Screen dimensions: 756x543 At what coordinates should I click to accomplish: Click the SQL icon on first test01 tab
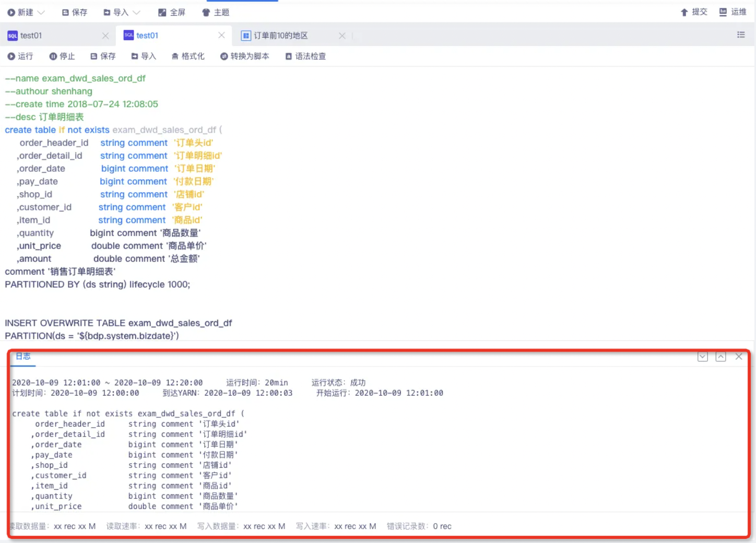pos(13,36)
